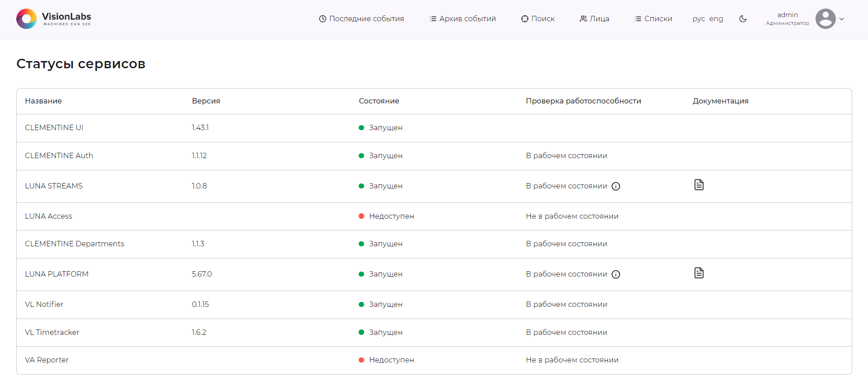Click version 5.67.0 cell

(x=202, y=274)
